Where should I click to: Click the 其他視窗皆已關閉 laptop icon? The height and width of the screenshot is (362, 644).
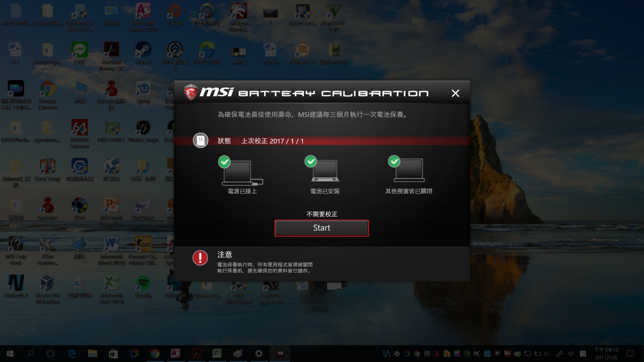(x=409, y=171)
